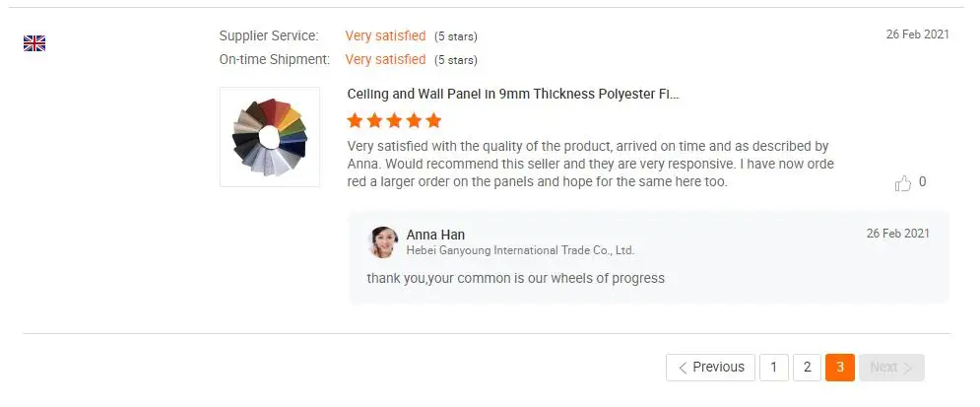Click the Supplier Service Very satisfied rating
This screenshot has height=407, width=980.
pos(385,35)
